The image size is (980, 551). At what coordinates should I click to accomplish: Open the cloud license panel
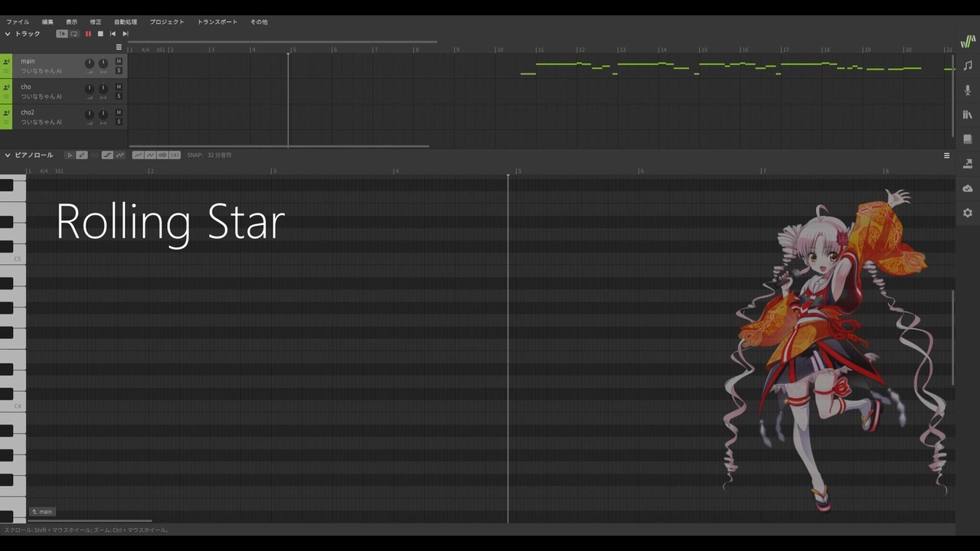(968, 188)
